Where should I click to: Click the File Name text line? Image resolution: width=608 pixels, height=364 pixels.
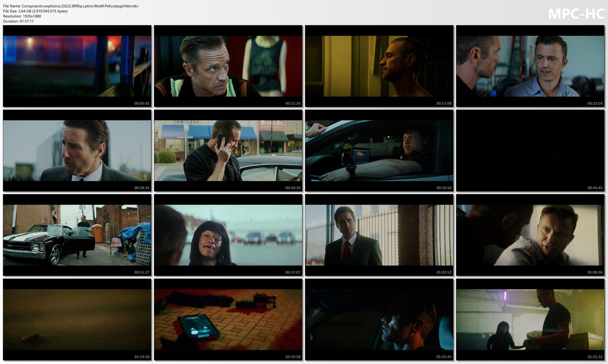coord(71,6)
